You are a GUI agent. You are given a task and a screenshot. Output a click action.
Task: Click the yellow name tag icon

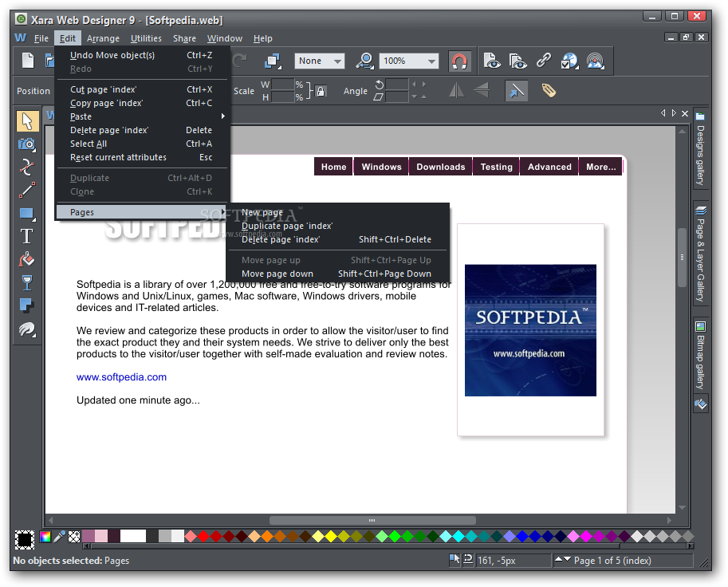[549, 90]
